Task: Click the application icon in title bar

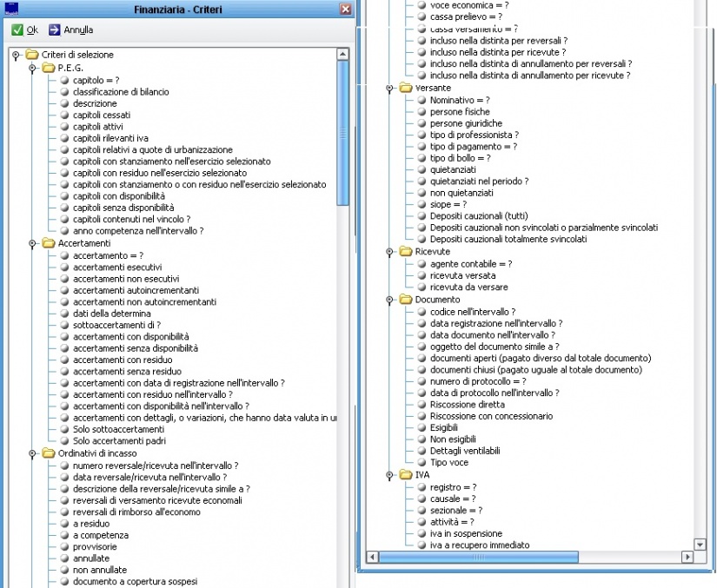Action: click(x=11, y=8)
